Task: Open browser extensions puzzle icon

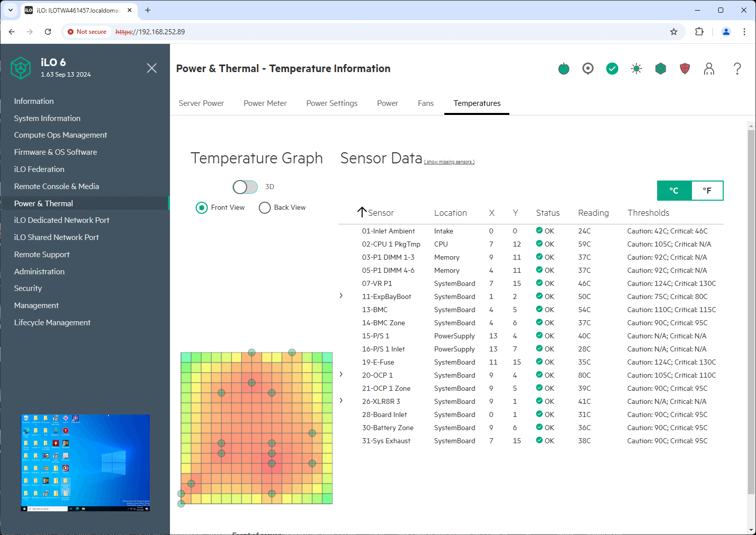Action: click(x=699, y=32)
